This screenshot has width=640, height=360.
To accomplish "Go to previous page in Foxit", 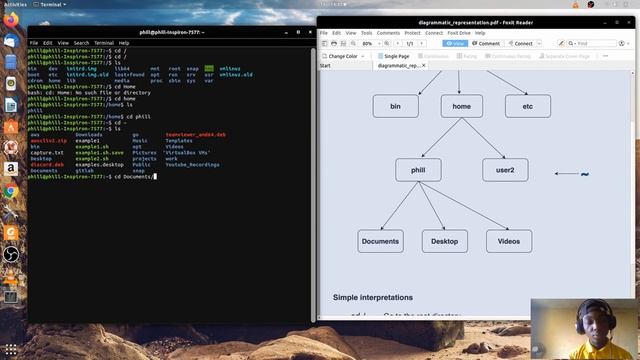I will (398, 43).
